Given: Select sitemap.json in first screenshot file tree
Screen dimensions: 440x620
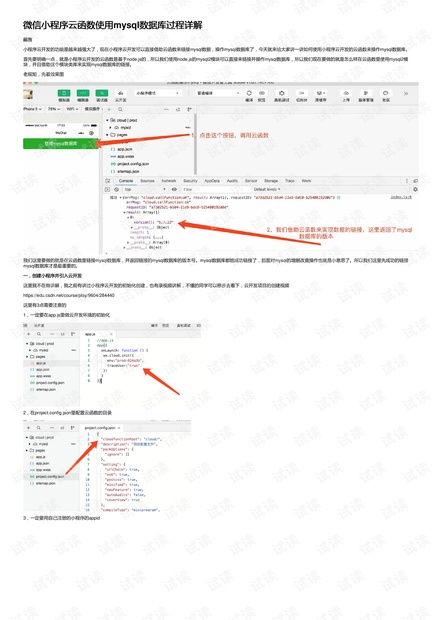Looking at the screenshot, I should [x=125, y=171].
